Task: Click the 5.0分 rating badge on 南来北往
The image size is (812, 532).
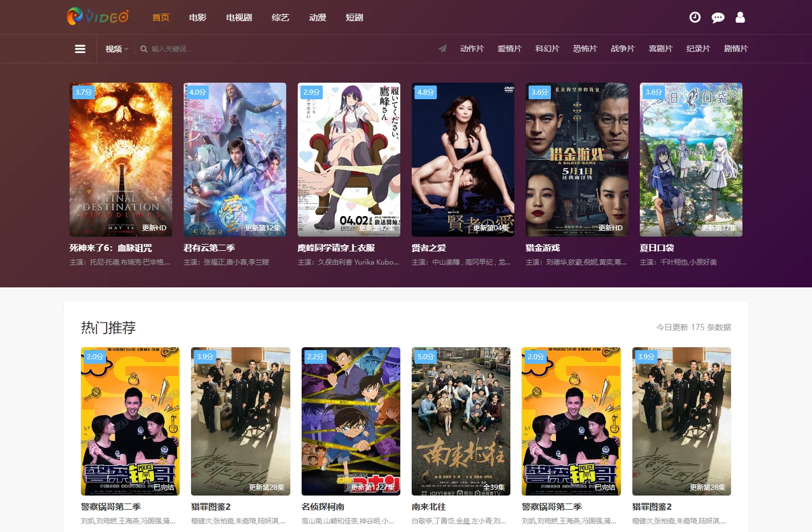Action: [x=425, y=356]
